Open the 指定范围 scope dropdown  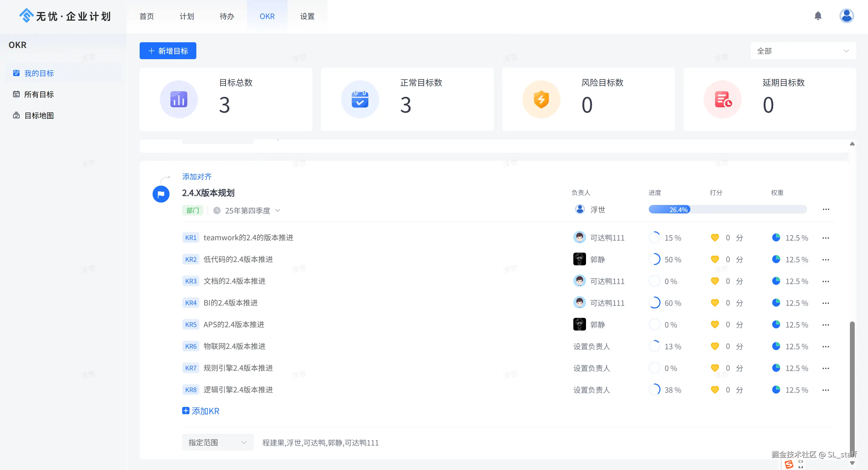coord(218,442)
